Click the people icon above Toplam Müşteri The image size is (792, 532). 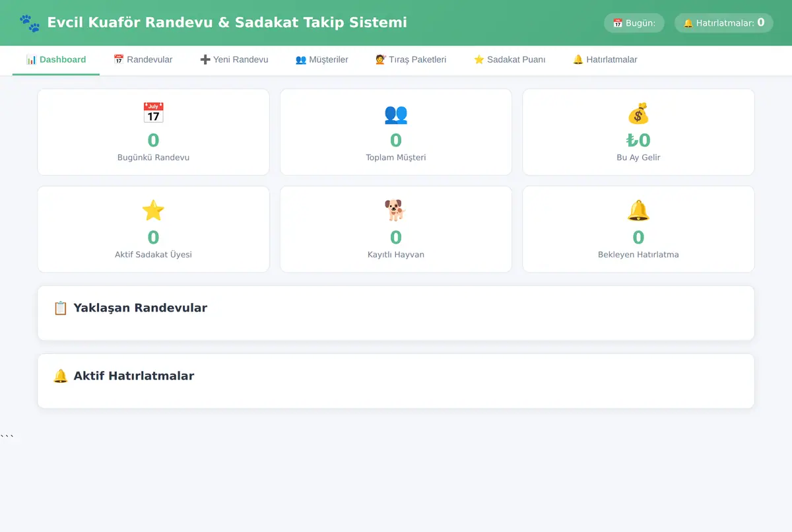pyautogui.click(x=396, y=114)
